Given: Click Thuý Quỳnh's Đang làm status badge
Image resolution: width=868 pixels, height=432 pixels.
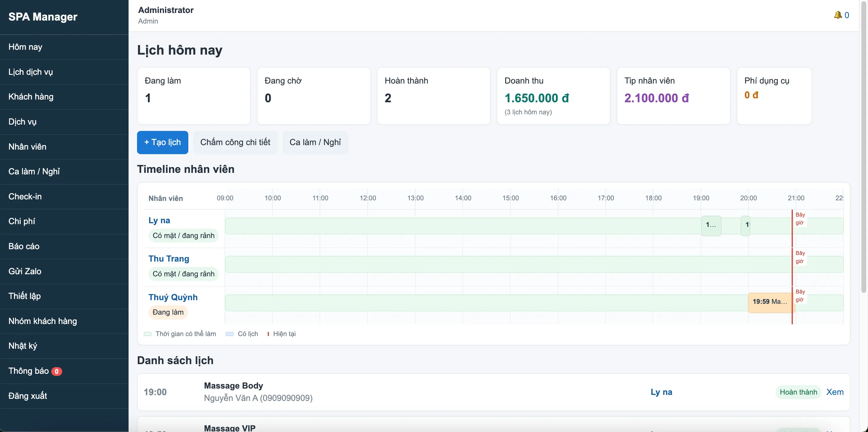Looking at the screenshot, I should [x=168, y=313].
